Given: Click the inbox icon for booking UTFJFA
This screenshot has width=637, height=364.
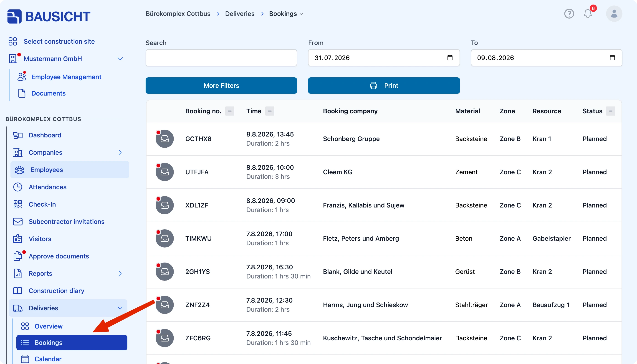Looking at the screenshot, I should pos(164,172).
